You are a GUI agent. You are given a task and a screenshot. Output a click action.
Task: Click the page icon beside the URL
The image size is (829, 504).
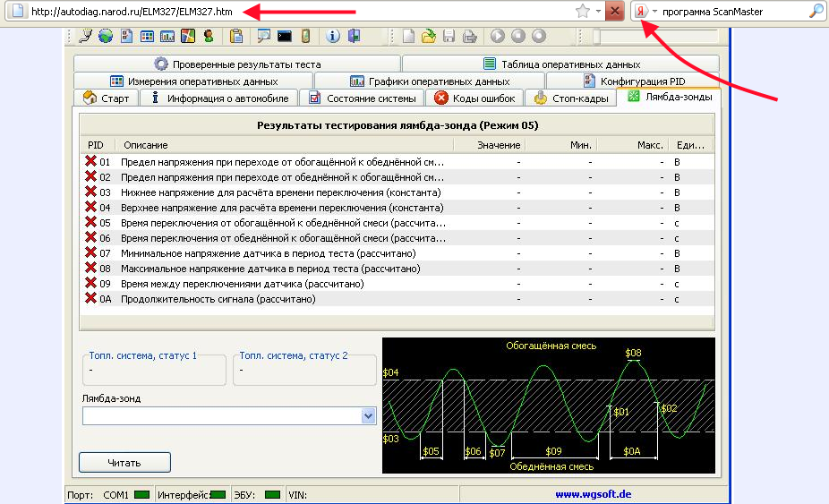pyautogui.click(x=17, y=11)
